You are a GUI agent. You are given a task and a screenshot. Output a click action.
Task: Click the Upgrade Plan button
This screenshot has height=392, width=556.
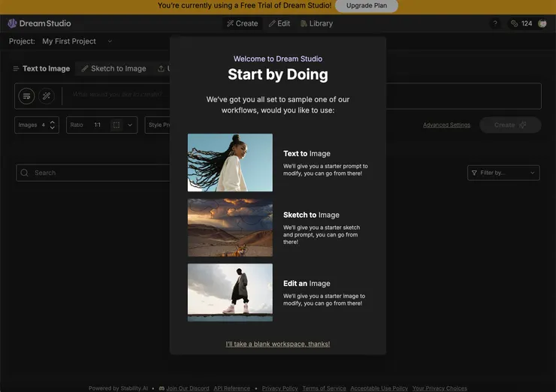coord(366,6)
